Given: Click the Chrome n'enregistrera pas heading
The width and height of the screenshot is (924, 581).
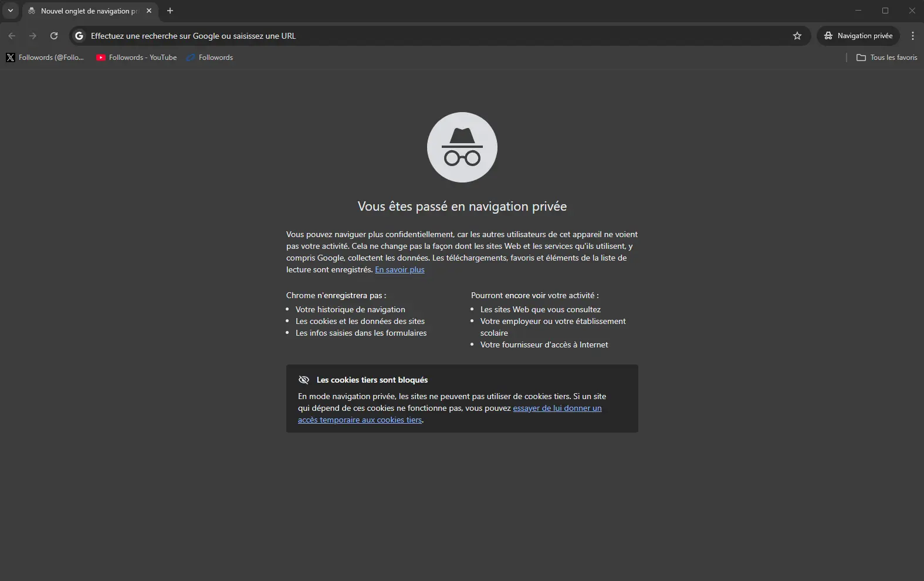Looking at the screenshot, I should (x=336, y=295).
